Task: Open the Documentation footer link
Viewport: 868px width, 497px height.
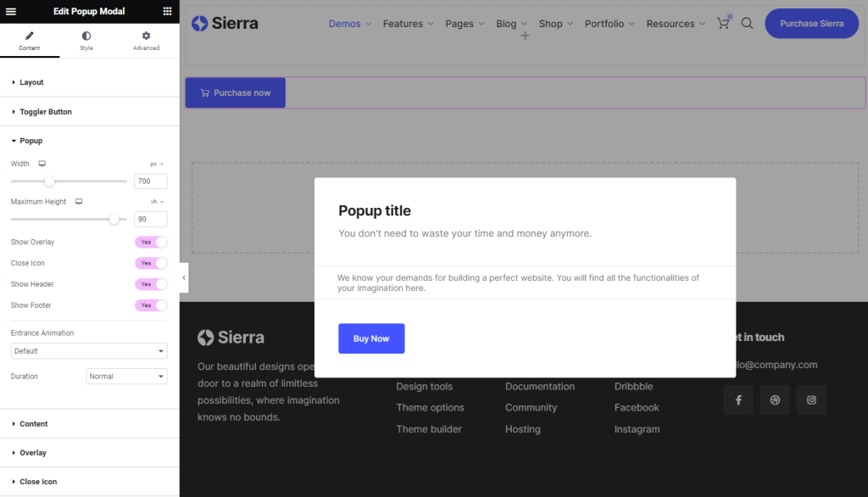Action: coord(540,386)
